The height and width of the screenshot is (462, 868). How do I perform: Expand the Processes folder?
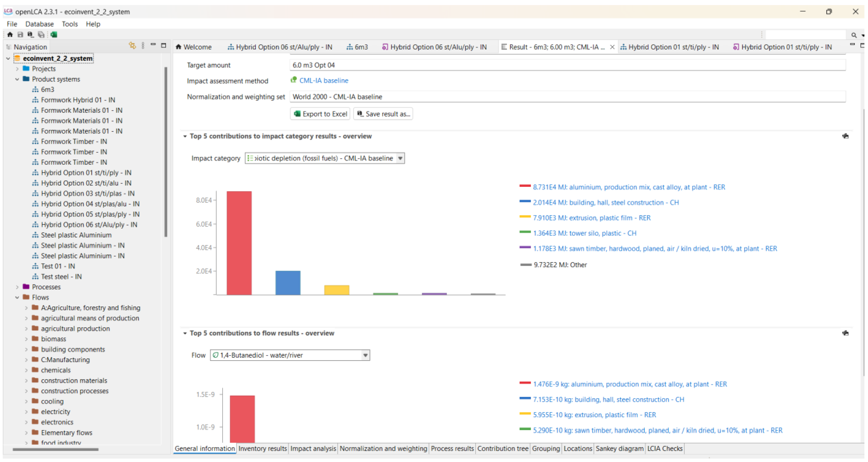tap(17, 287)
